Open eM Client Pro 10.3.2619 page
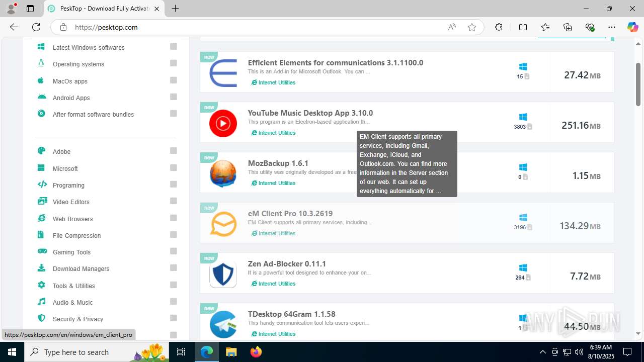This screenshot has height=362, width=644. (290, 214)
